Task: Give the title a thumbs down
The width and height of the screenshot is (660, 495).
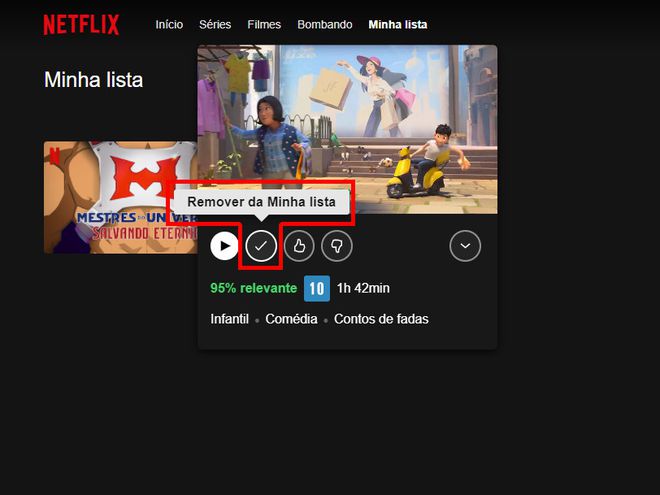Action: [336, 246]
